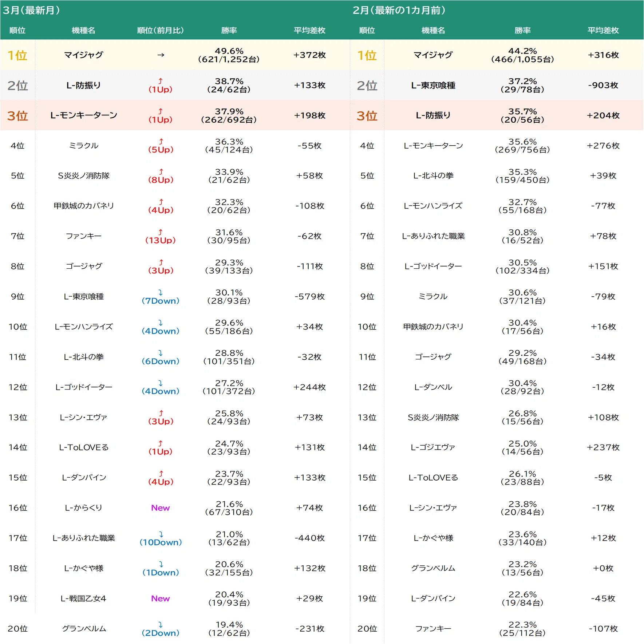Select the '20位' rank cell in the March table
Viewport: 644px width, 644px height.
(17, 629)
